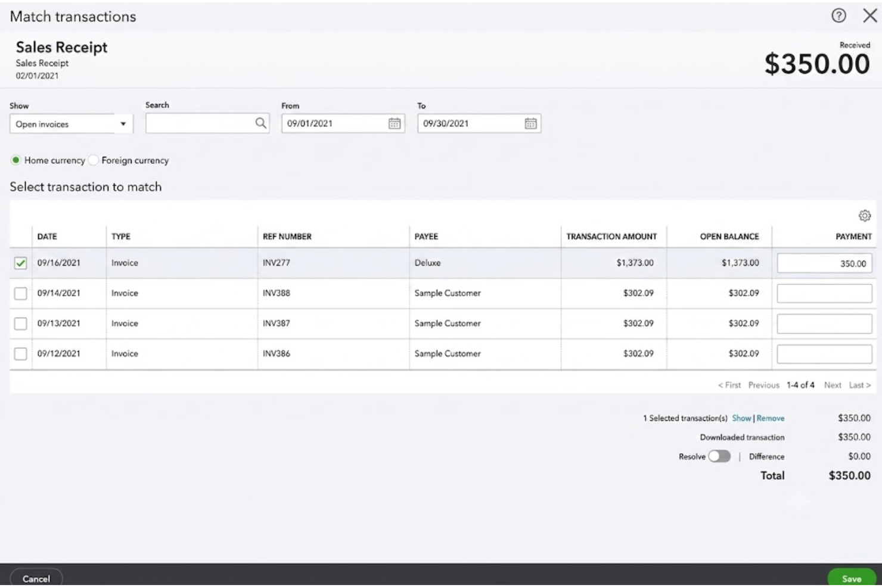Click the TRANSACTION AMOUNT column header
The height and width of the screenshot is (588, 882).
611,237
